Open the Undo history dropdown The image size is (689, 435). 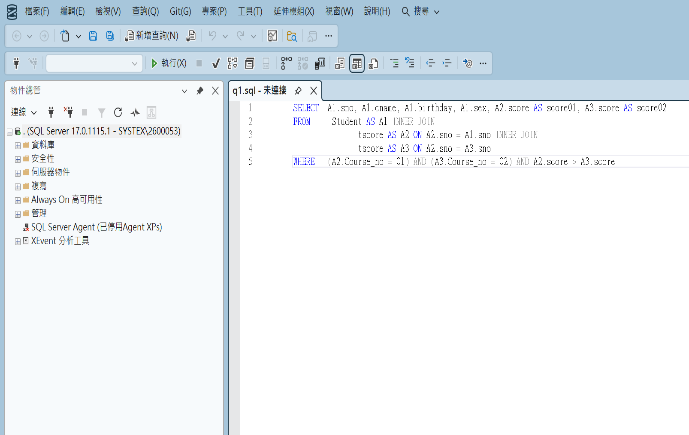(225, 36)
